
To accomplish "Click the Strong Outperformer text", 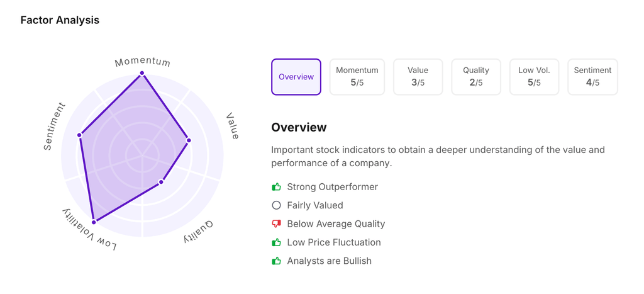I will click(332, 187).
